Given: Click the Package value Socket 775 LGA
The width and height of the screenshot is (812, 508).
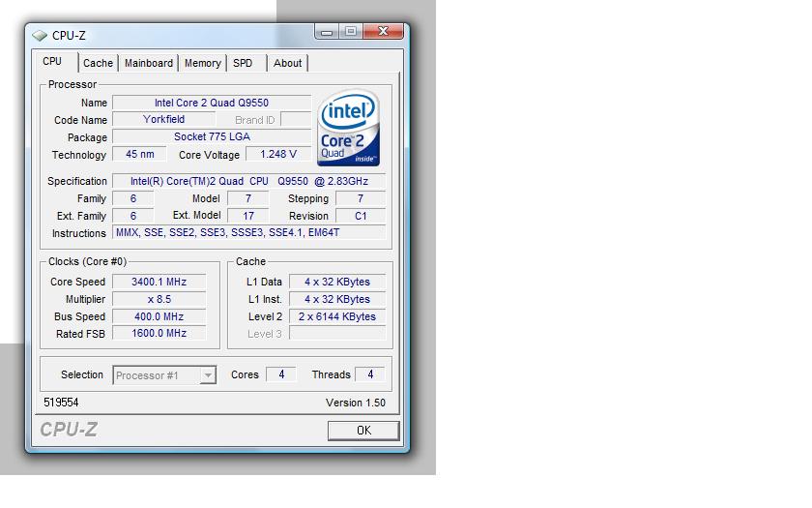Looking at the screenshot, I should [x=212, y=136].
